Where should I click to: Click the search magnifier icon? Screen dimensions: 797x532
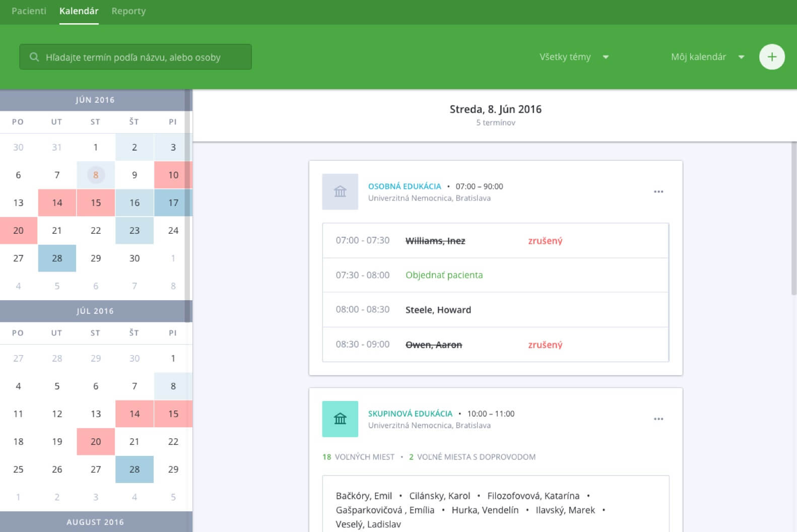pyautogui.click(x=34, y=57)
